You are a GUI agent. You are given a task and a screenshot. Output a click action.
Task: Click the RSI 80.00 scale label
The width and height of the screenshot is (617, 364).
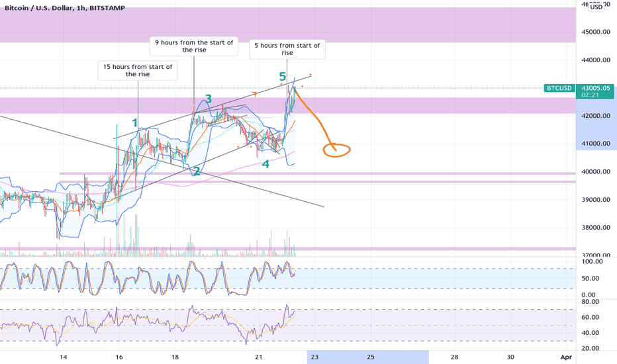[x=591, y=302]
